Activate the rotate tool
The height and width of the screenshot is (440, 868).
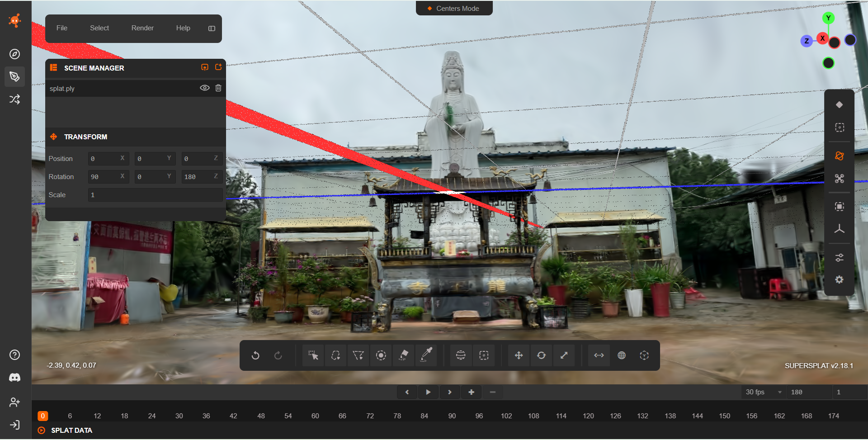point(541,355)
